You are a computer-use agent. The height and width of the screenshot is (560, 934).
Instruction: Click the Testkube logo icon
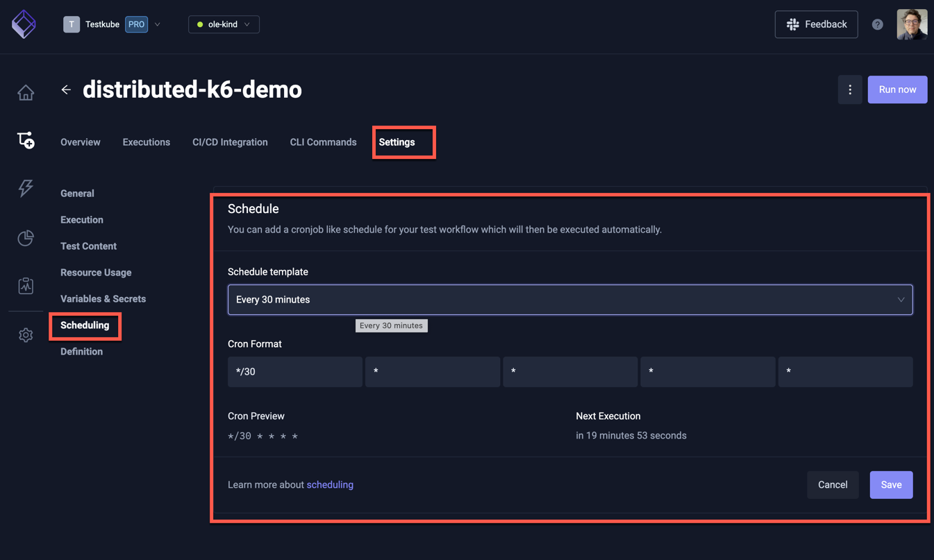(x=24, y=24)
